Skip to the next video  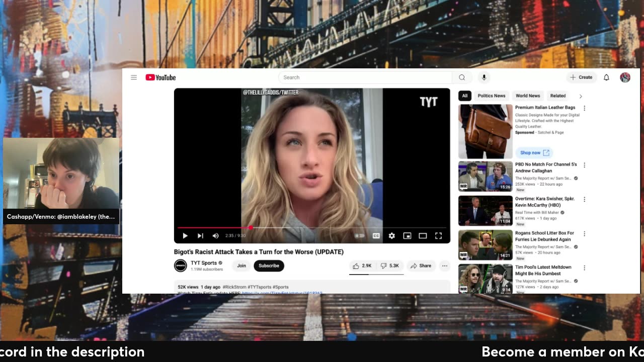click(x=200, y=236)
